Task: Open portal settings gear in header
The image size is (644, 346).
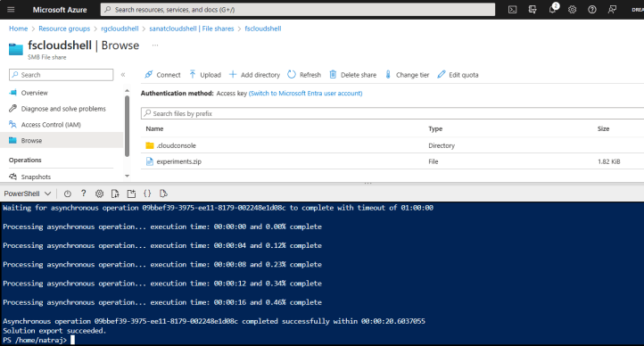Action: click(572, 10)
